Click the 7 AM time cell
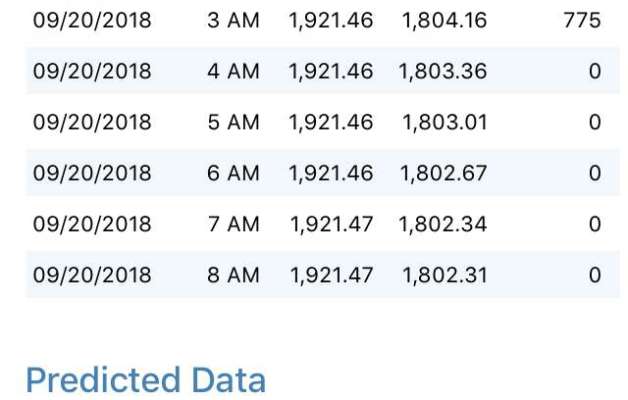 [x=233, y=224]
